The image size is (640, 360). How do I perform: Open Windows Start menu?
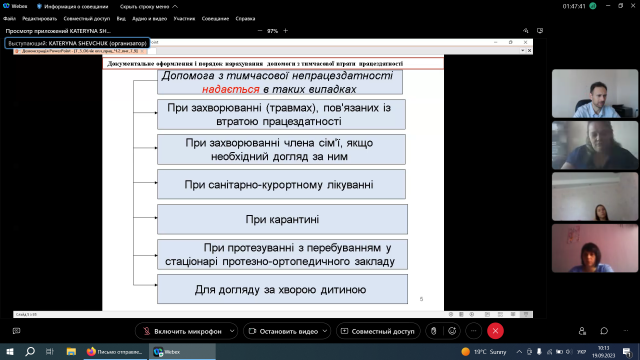click(x=10, y=352)
